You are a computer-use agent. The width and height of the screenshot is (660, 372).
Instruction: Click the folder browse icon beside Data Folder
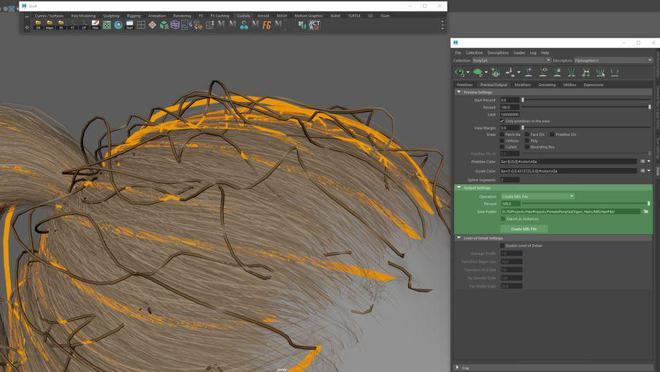pyautogui.click(x=646, y=211)
